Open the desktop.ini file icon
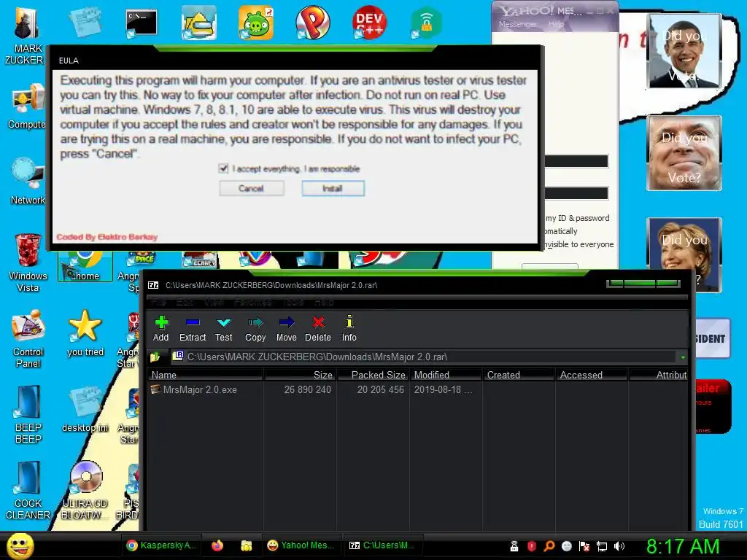The image size is (747, 560). pos(85,408)
